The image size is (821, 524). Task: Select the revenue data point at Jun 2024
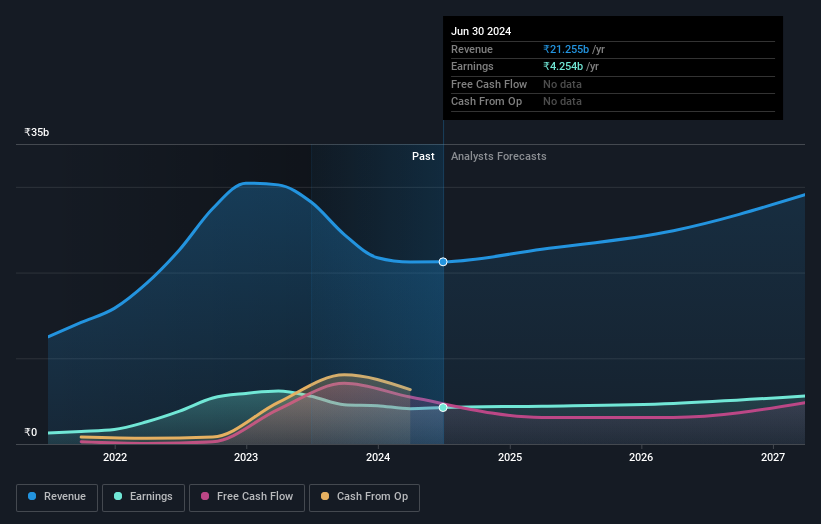(x=443, y=262)
